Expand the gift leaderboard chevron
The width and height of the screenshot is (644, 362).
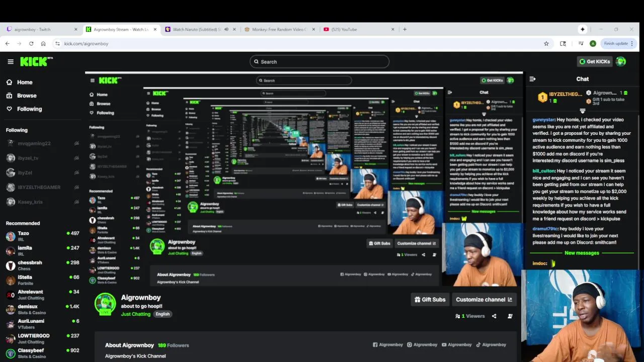583,111
